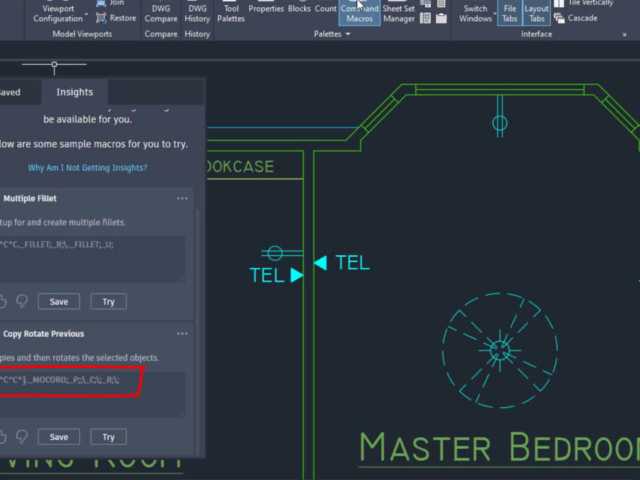Switch to the Insights tab

[74, 92]
